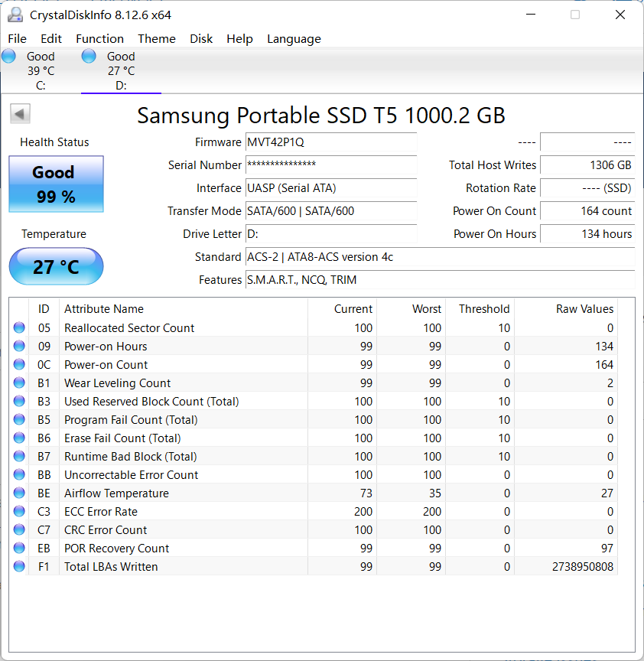Viewport: 644px width, 661px height.
Task: Click status orb beside ECC Error Rate
Action: [19, 512]
